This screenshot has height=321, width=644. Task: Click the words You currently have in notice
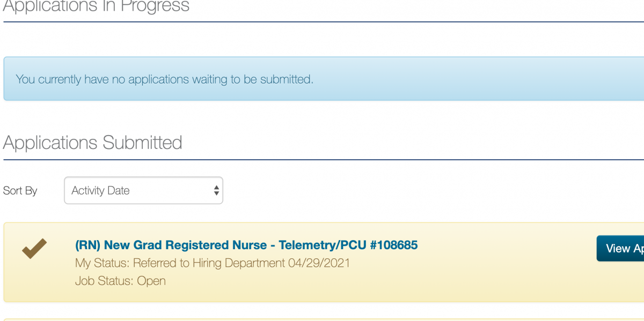tap(62, 79)
